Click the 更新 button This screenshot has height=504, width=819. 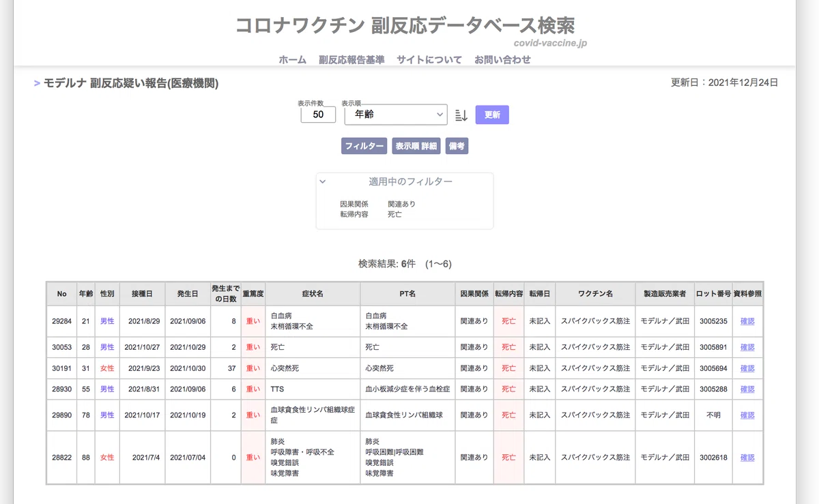[x=492, y=115]
